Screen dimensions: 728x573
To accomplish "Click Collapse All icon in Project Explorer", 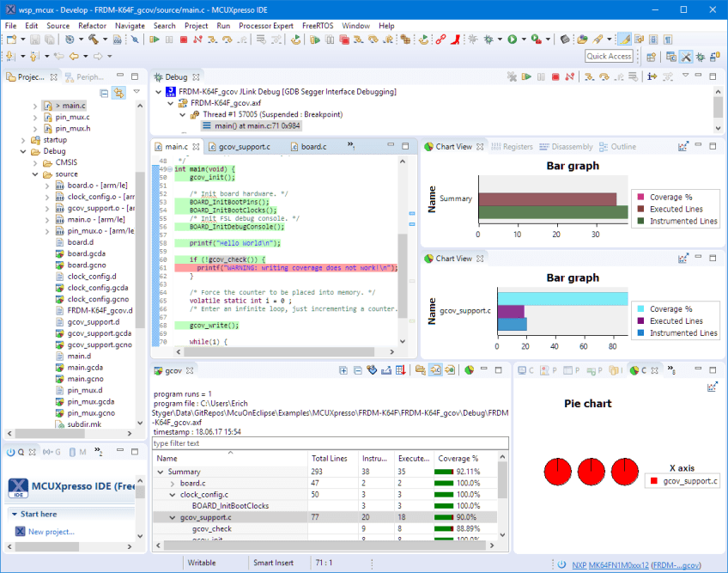I will click(x=104, y=94).
